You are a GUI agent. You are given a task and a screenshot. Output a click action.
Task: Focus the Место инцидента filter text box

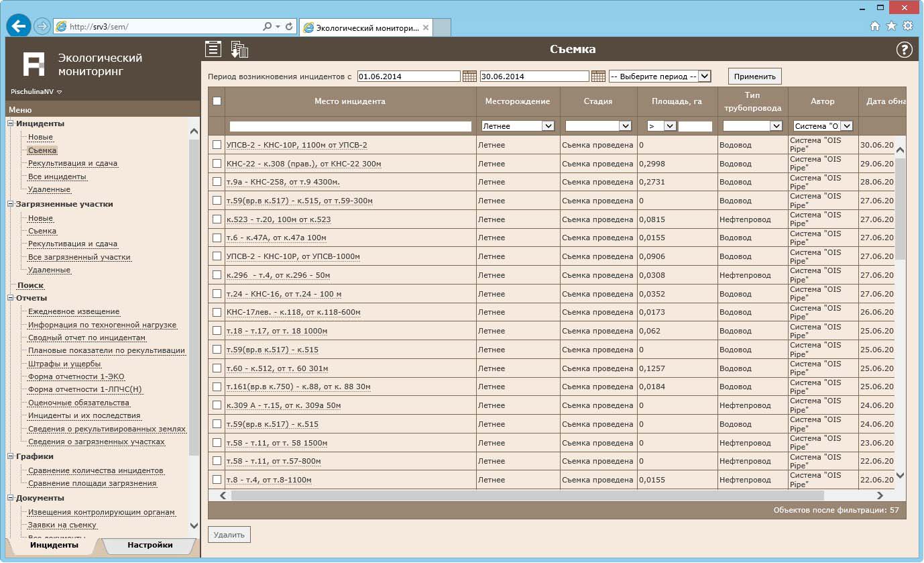click(350, 126)
